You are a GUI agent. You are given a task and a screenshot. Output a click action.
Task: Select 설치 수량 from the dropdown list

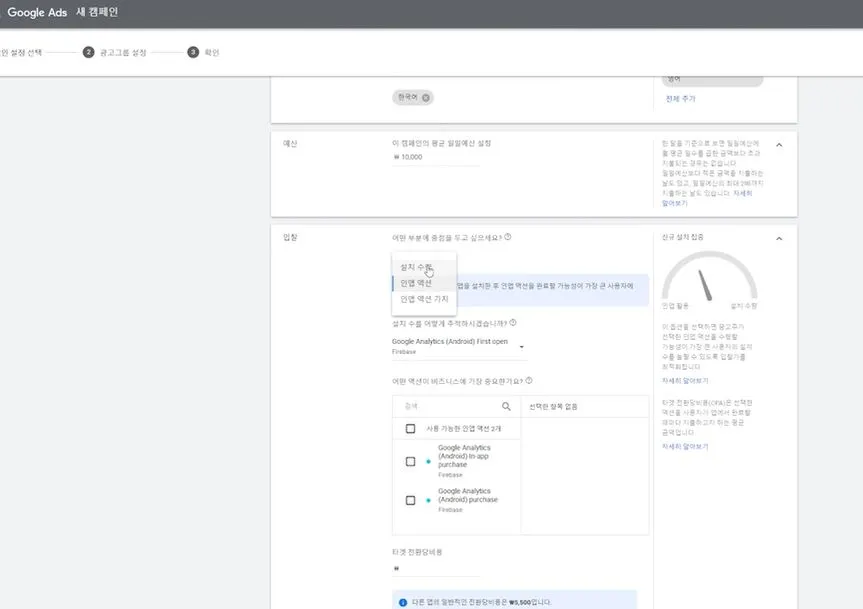click(424, 267)
